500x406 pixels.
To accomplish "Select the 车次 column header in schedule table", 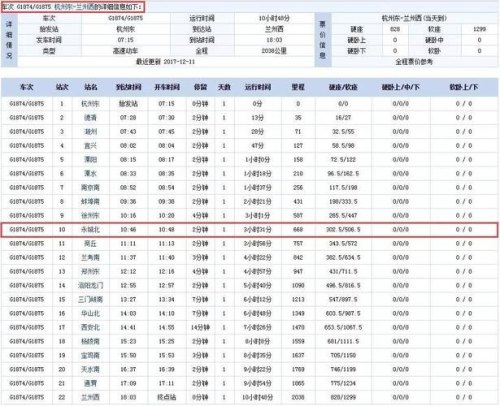I will coord(27,87).
